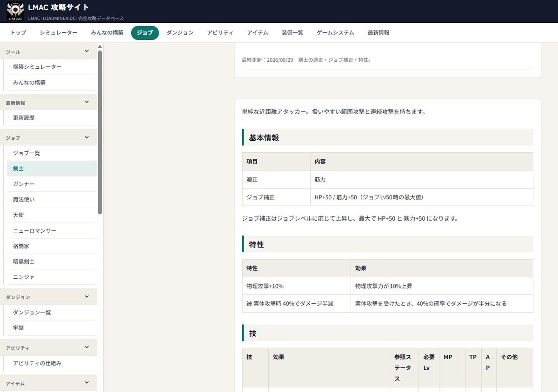The height and width of the screenshot is (392, 558).
Task: Go to トップ nav item
Action: pyautogui.click(x=18, y=33)
